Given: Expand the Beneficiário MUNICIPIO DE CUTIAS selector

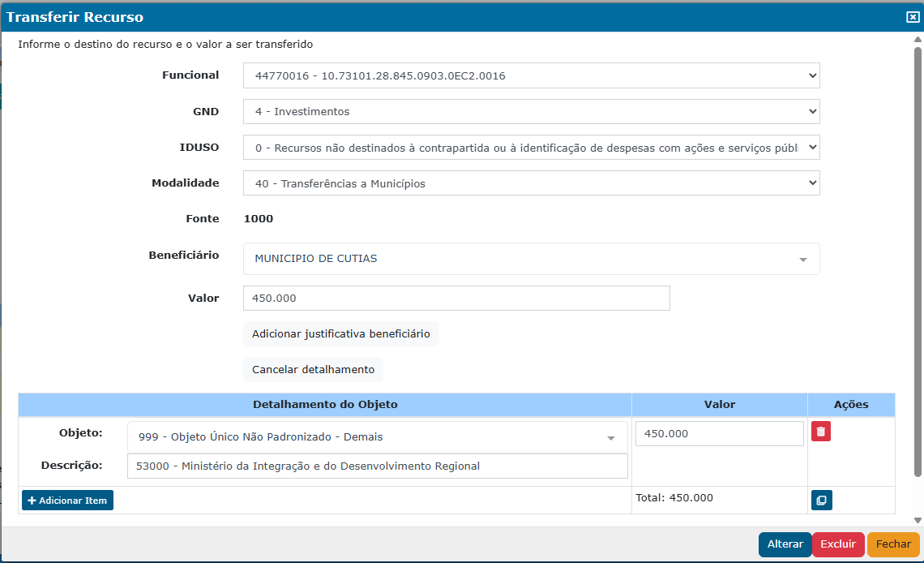Looking at the screenshot, I should pos(531,259).
